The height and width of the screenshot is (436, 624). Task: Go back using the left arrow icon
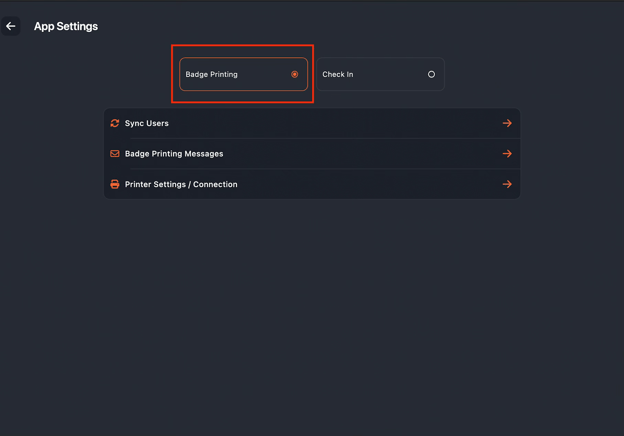coord(11,26)
